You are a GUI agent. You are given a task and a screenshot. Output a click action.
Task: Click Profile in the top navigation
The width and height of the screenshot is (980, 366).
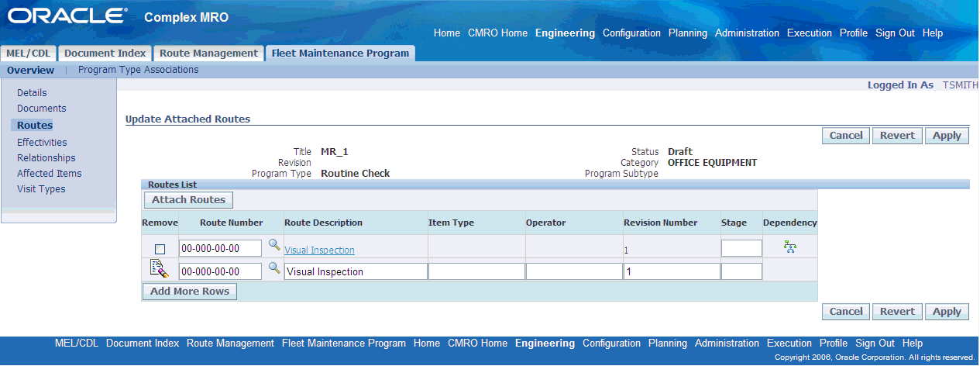coord(854,33)
